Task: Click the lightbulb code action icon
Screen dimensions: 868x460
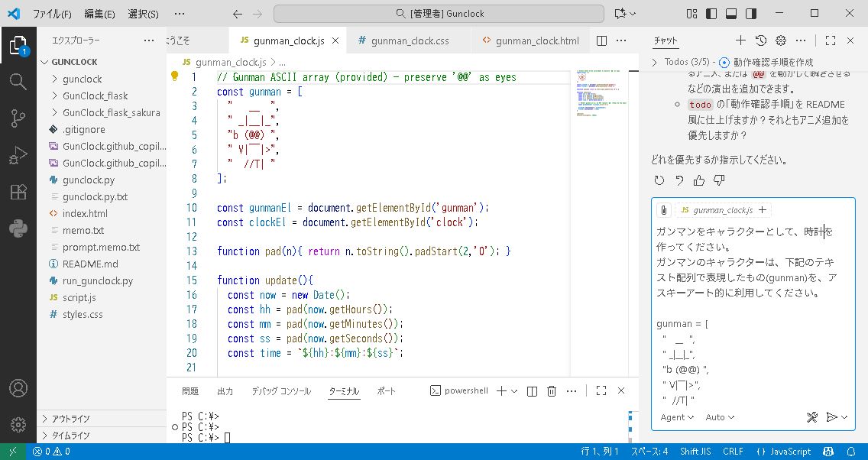Action: 174,76
